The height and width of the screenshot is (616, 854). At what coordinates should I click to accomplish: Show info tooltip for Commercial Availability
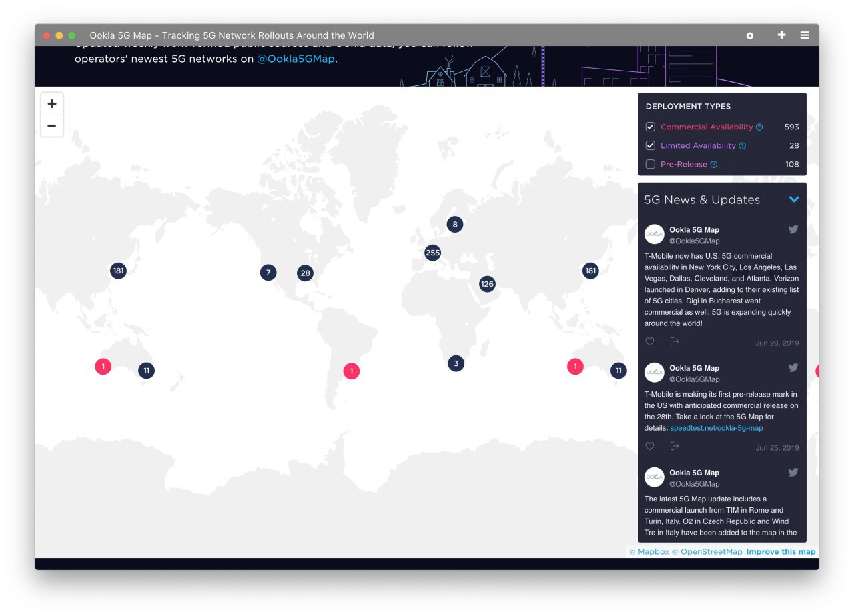(x=759, y=127)
